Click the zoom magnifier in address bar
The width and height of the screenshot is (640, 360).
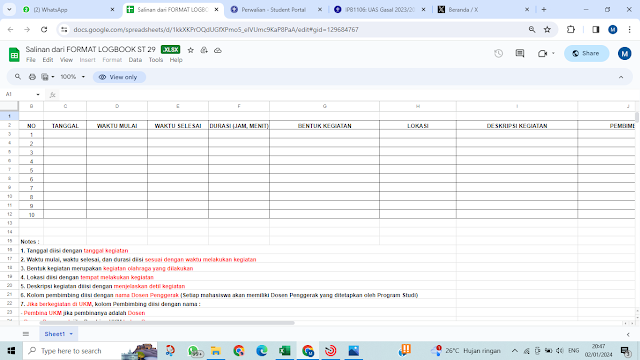click(532, 29)
